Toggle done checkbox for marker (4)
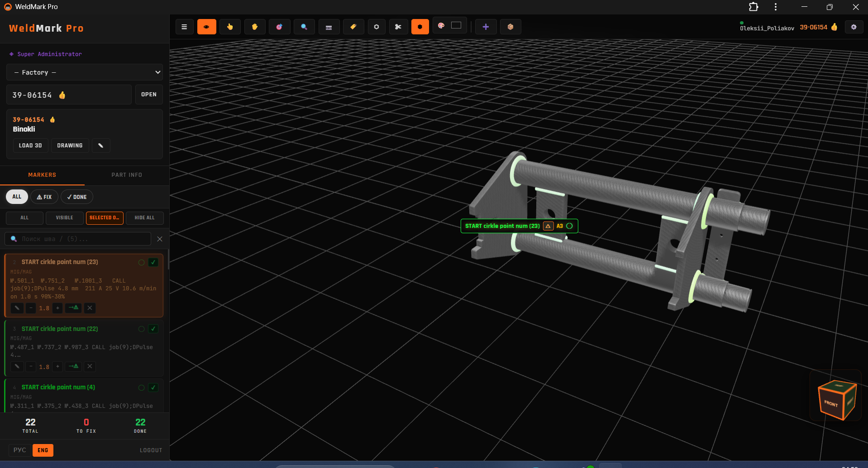 pyautogui.click(x=153, y=388)
